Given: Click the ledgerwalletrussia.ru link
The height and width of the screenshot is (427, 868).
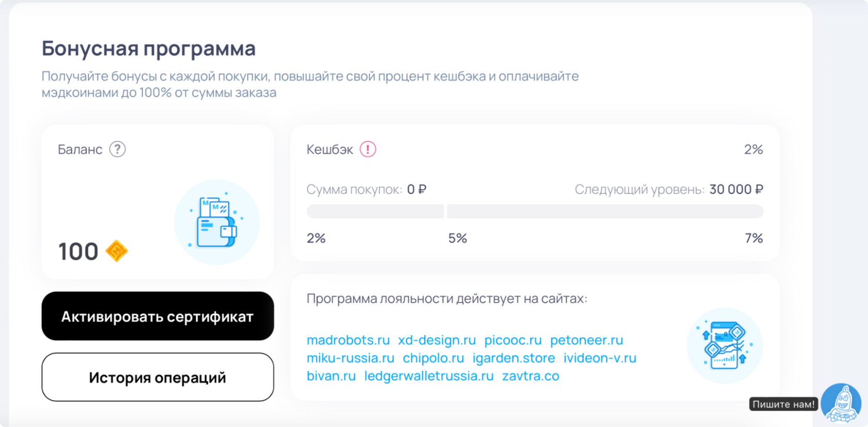Looking at the screenshot, I should click(429, 376).
